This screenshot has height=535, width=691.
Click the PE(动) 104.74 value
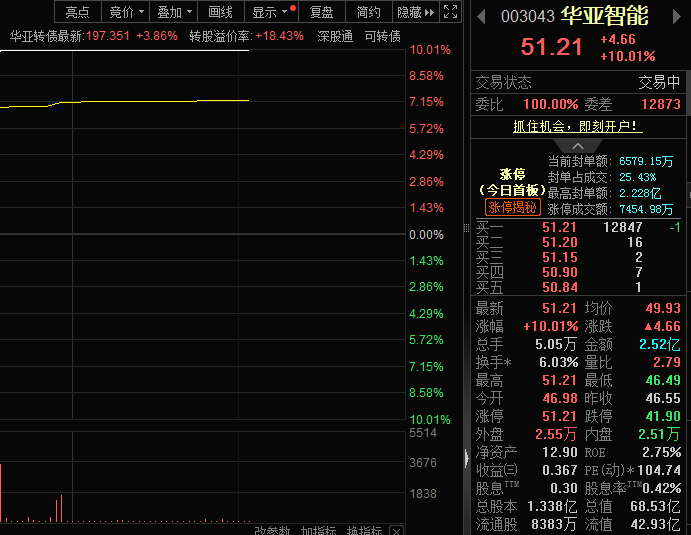[x=659, y=471]
